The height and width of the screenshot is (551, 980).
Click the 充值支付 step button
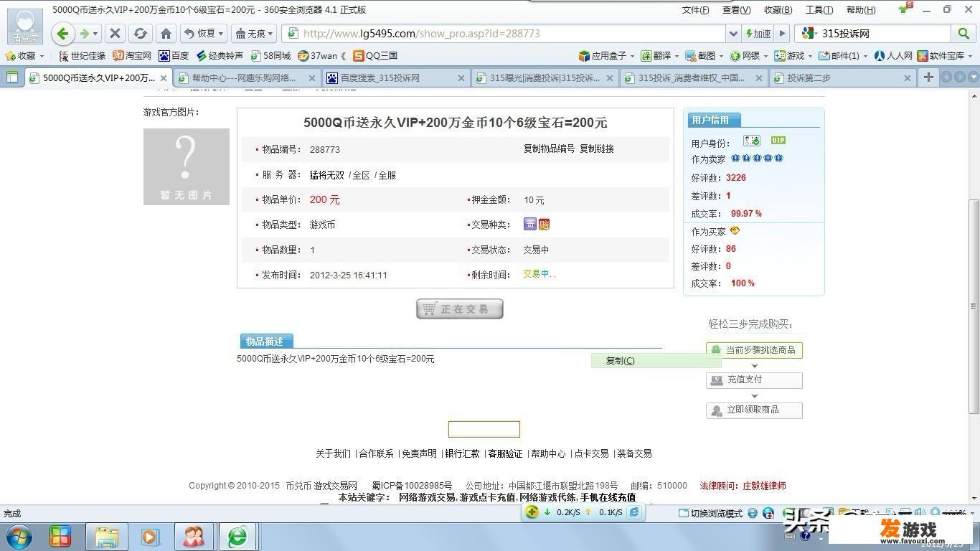tap(754, 380)
